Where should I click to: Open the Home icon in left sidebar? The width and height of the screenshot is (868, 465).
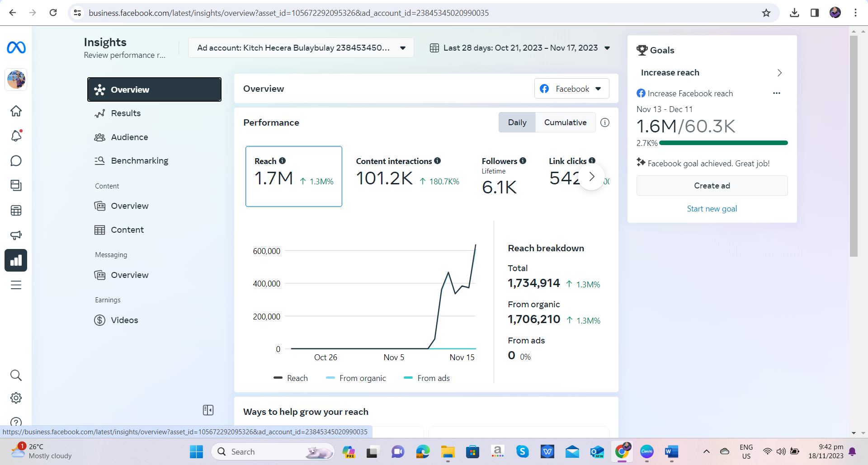tap(16, 111)
